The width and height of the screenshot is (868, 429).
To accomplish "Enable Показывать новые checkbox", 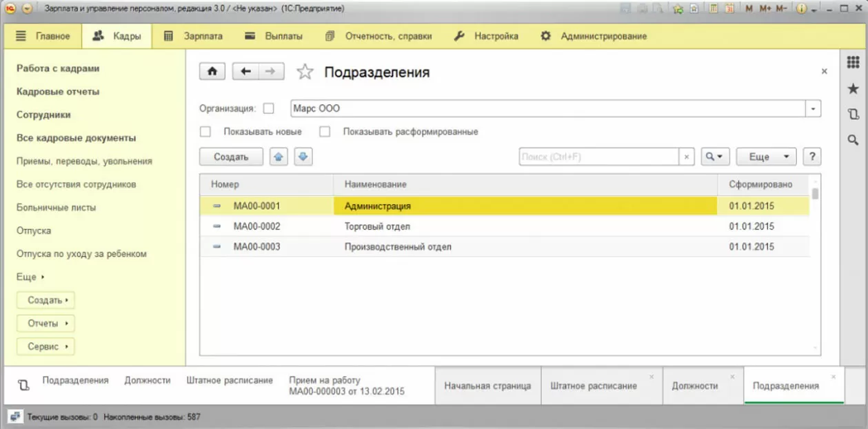I will (205, 131).
